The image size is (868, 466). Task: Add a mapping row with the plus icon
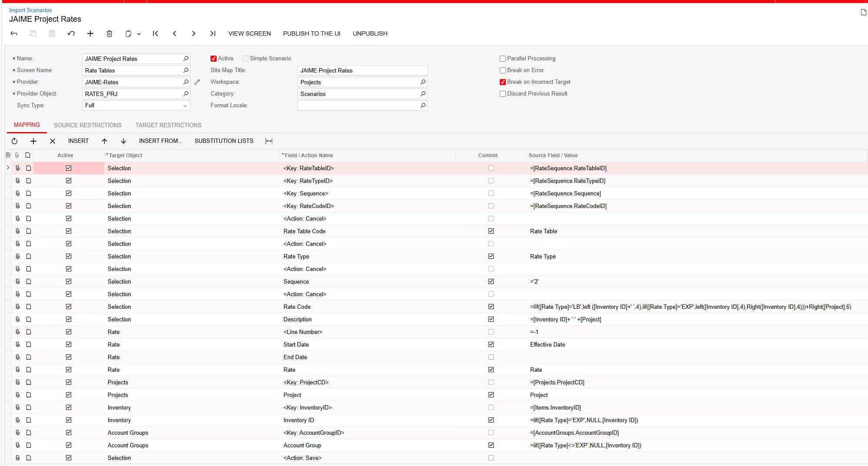click(33, 141)
